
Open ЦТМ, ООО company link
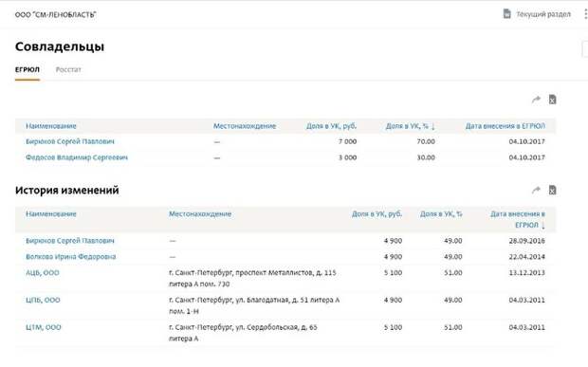(x=43, y=327)
